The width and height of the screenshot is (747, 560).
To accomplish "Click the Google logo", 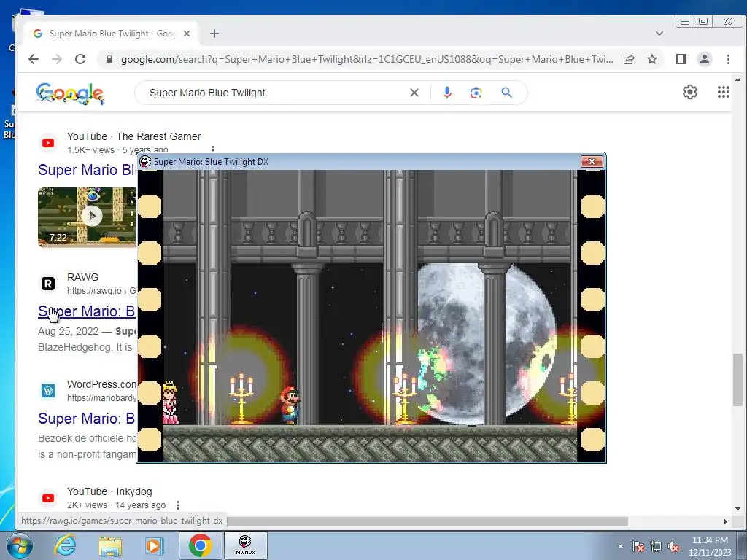I will click(69, 93).
